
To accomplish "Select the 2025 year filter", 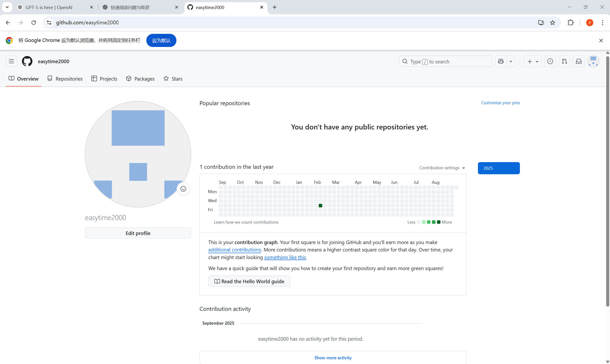I will point(499,168).
